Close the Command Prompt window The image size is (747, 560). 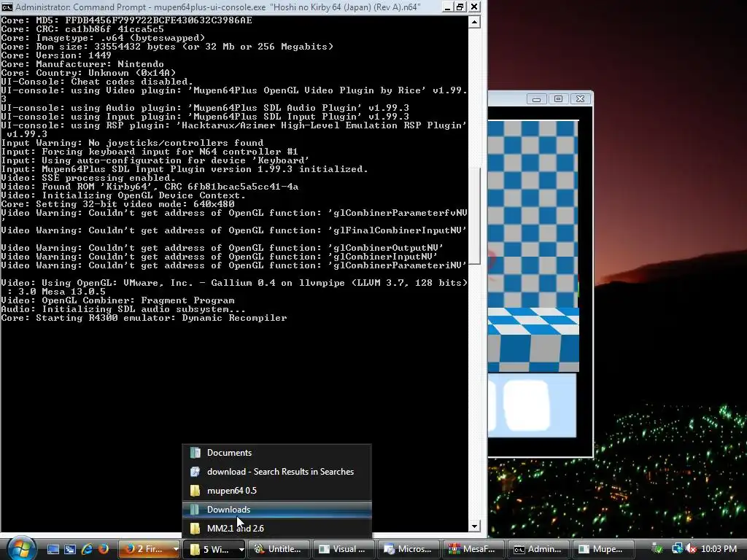tap(474, 7)
